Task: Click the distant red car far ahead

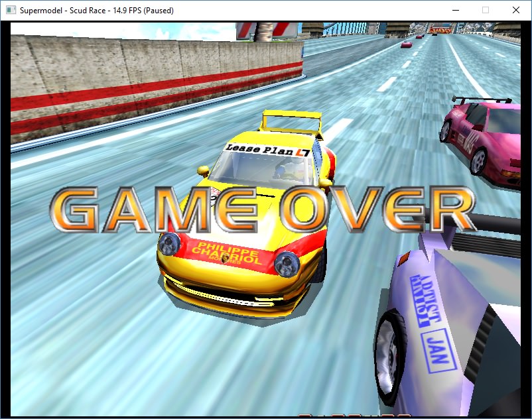Action: (x=406, y=44)
